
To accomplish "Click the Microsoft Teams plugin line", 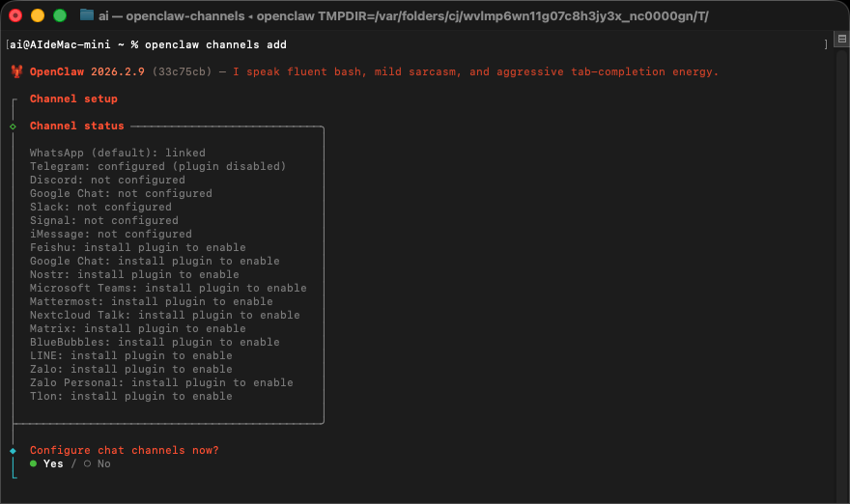I will coord(167,288).
